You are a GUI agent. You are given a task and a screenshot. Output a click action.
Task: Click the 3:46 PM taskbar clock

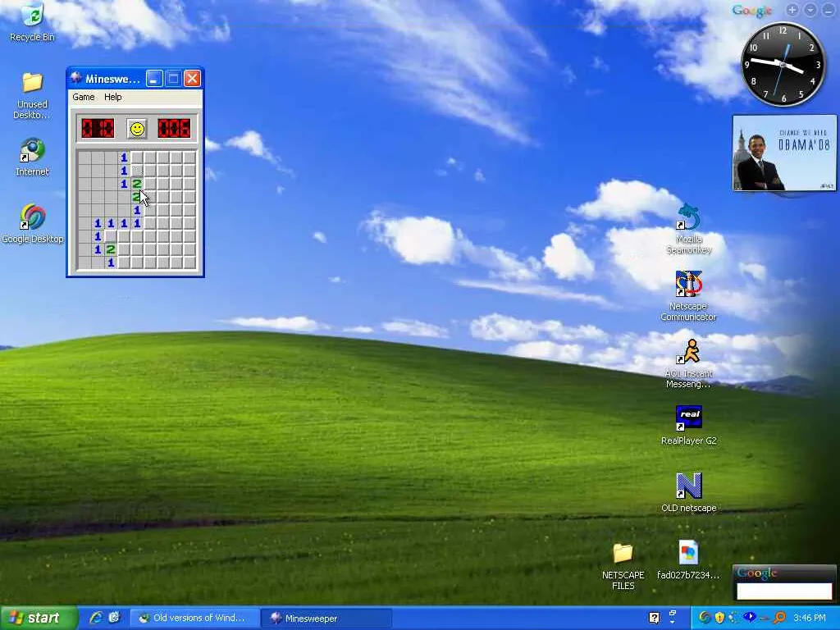[x=810, y=618]
